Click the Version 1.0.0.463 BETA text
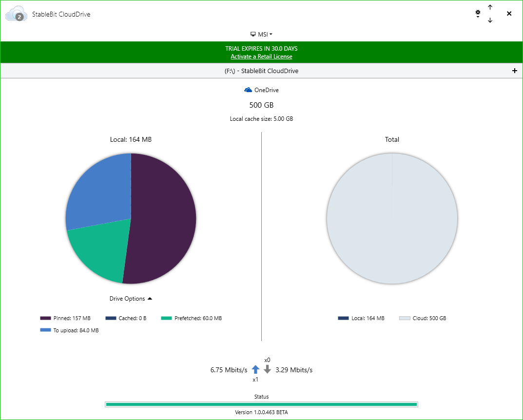This screenshot has height=420, width=523. (x=261, y=412)
